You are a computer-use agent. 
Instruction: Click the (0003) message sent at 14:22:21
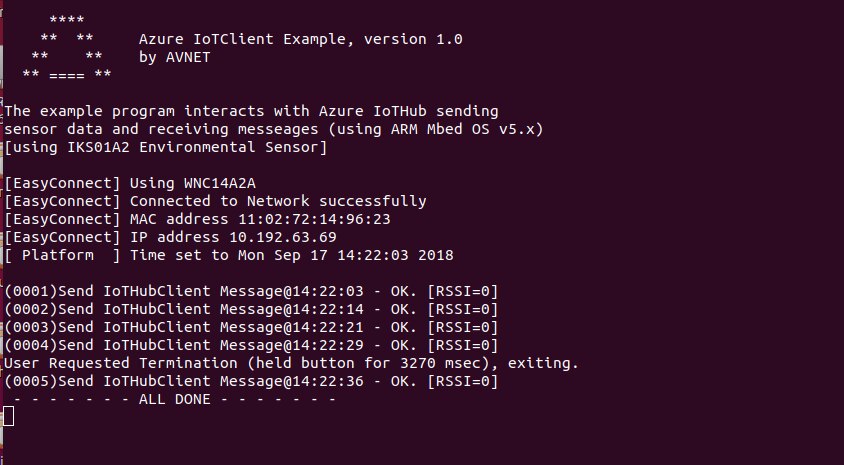click(x=251, y=327)
